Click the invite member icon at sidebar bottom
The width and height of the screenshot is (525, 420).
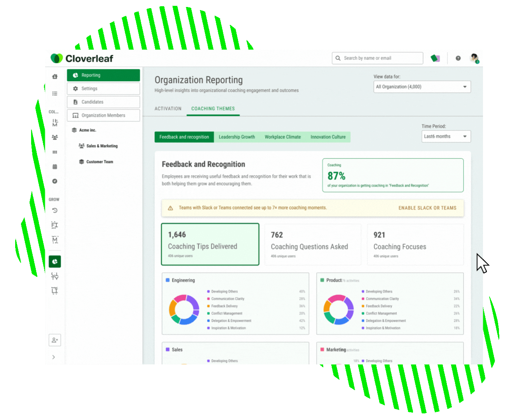pos(54,340)
